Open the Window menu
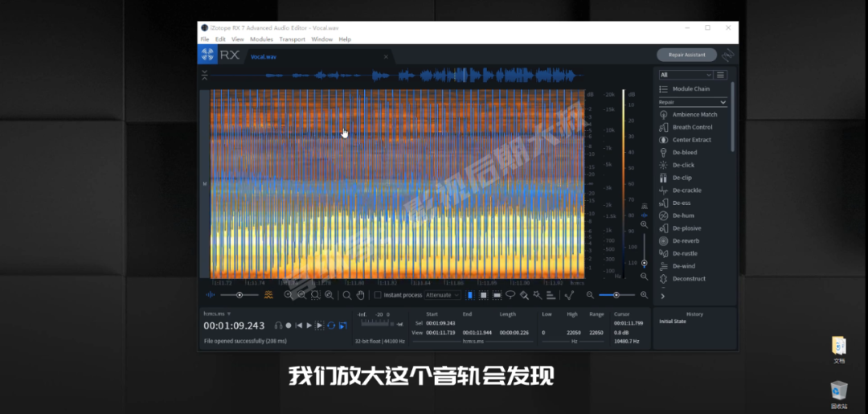 (x=321, y=39)
